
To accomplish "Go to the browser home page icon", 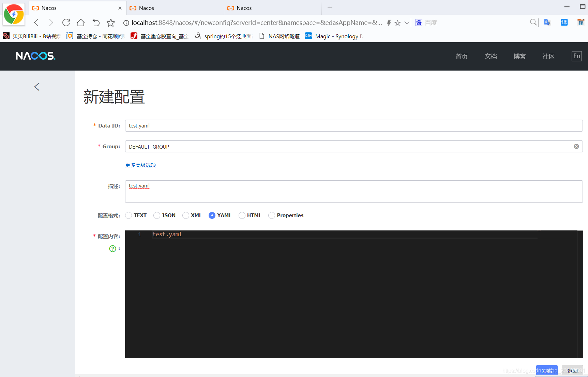I will [81, 22].
